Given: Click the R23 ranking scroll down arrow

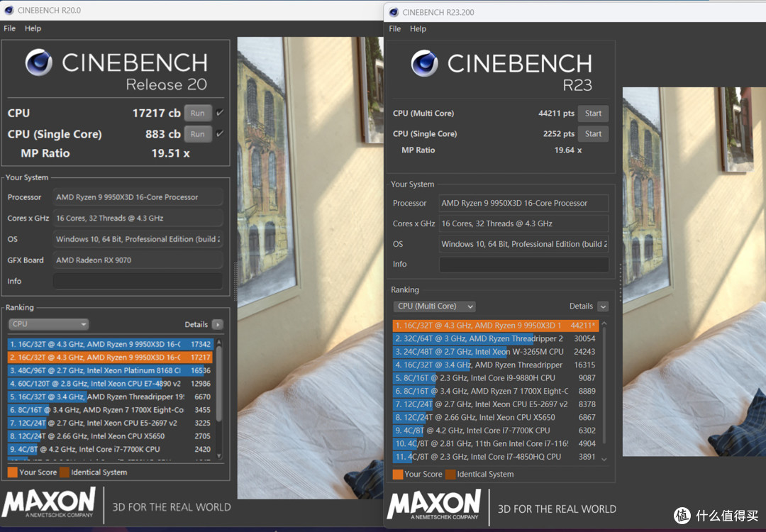Looking at the screenshot, I should (604, 459).
